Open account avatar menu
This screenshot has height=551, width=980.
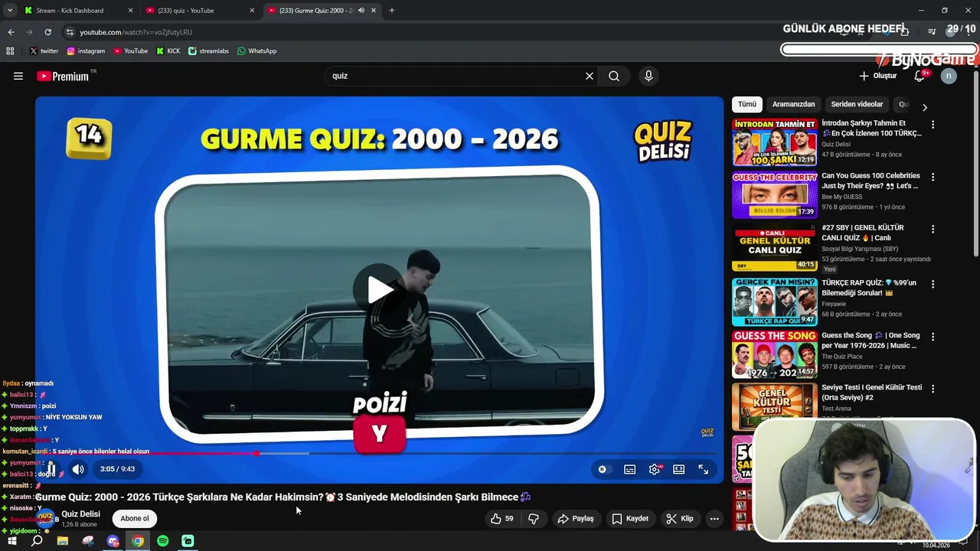949,76
